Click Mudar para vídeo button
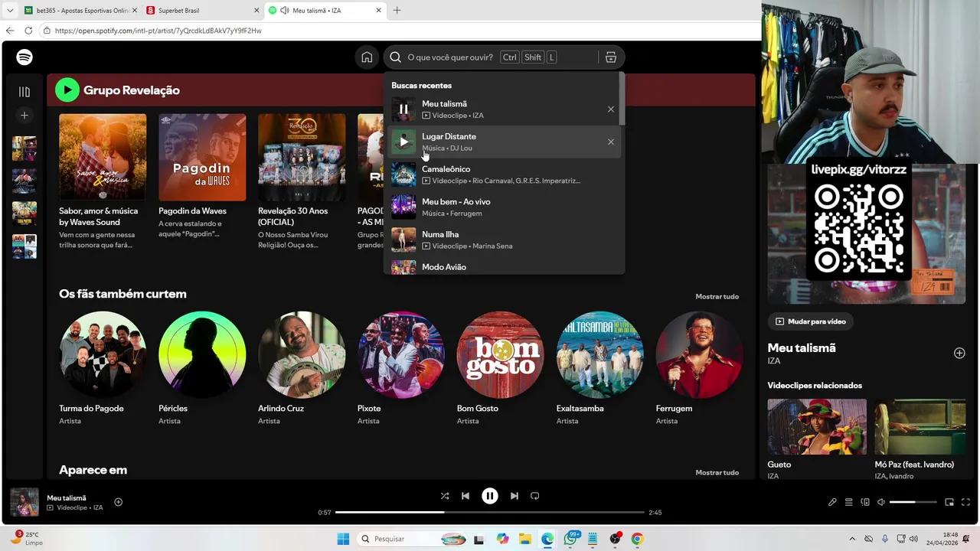 pos(811,321)
